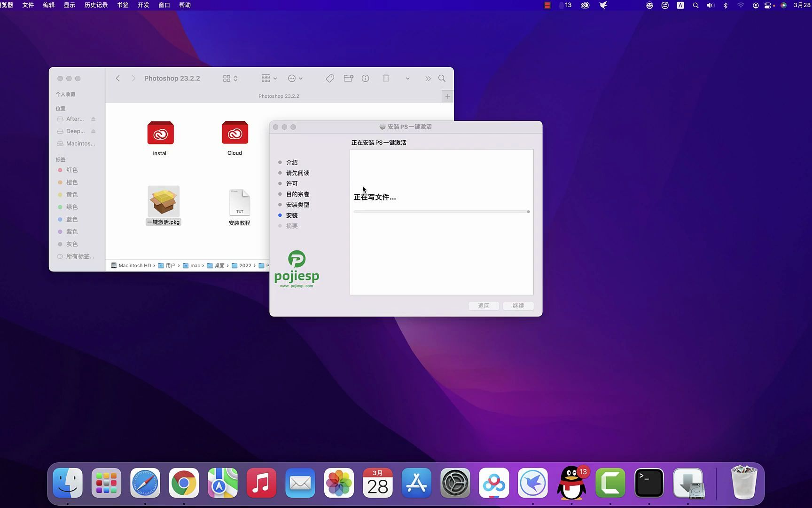Open the 开发 menu
Screen dimensions: 812x508
point(144,5)
